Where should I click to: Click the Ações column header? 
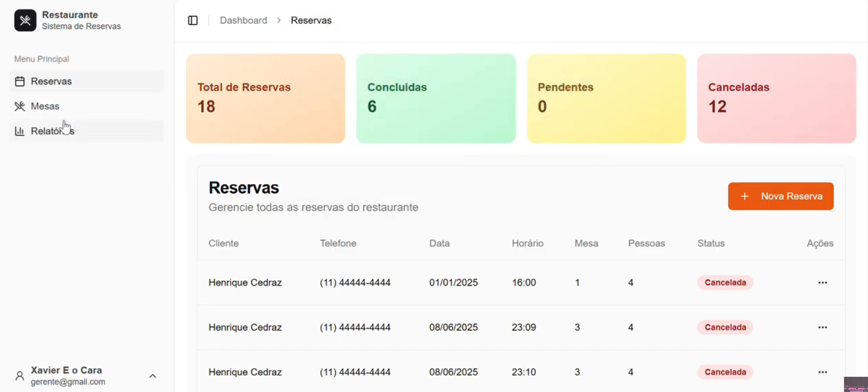(x=820, y=244)
